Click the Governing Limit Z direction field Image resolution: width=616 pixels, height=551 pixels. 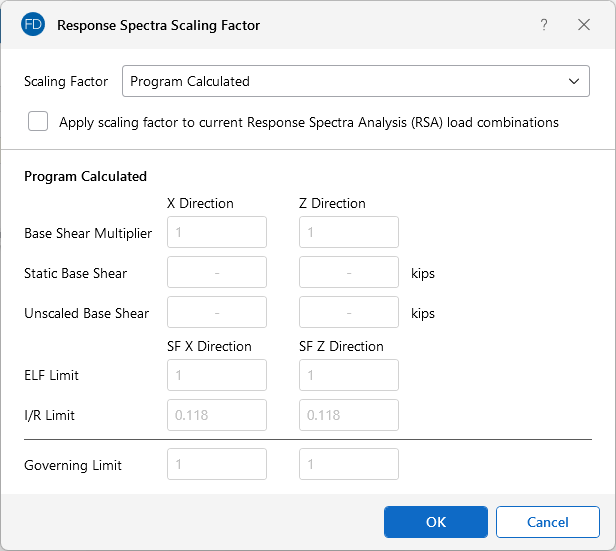(x=349, y=464)
